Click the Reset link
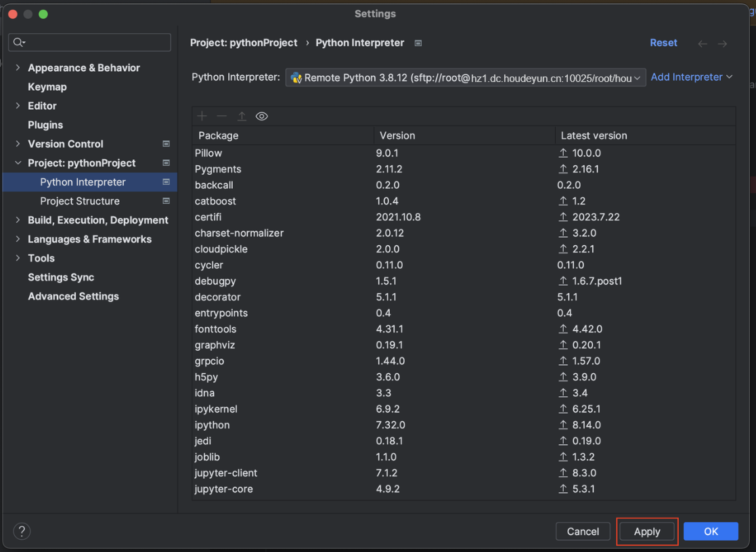 (x=663, y=43)
